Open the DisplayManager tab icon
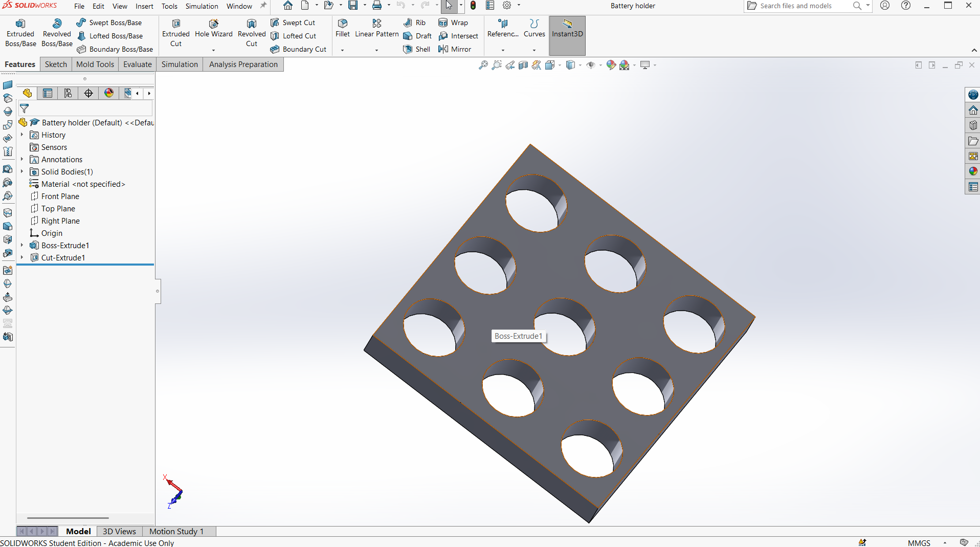 [x=109, y=93]
